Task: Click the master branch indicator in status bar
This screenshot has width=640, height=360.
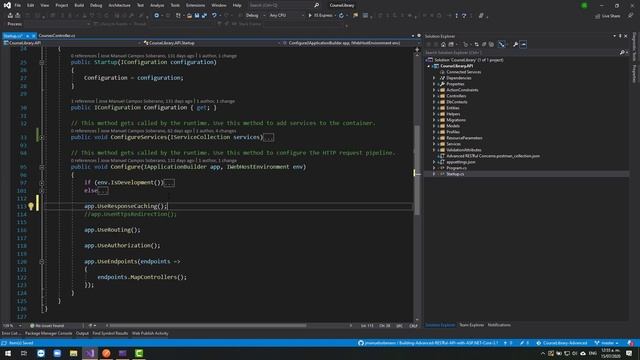Action: 607,343
